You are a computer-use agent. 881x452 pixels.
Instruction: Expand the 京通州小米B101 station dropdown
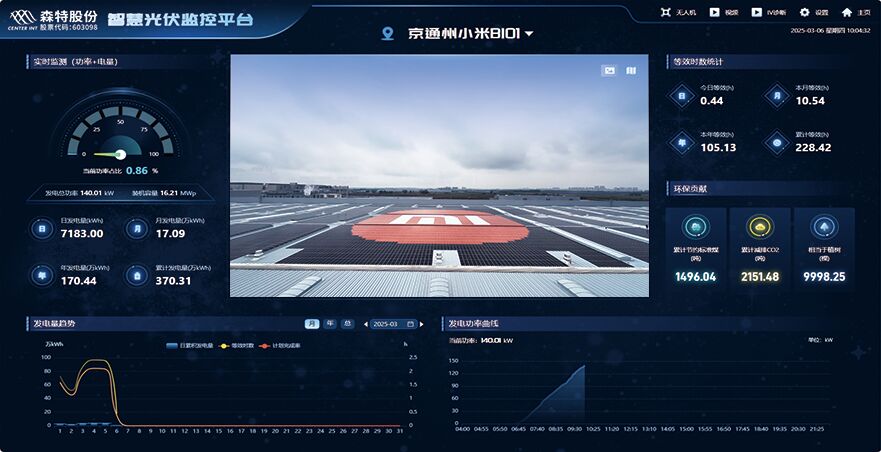(x=529, y=34)
